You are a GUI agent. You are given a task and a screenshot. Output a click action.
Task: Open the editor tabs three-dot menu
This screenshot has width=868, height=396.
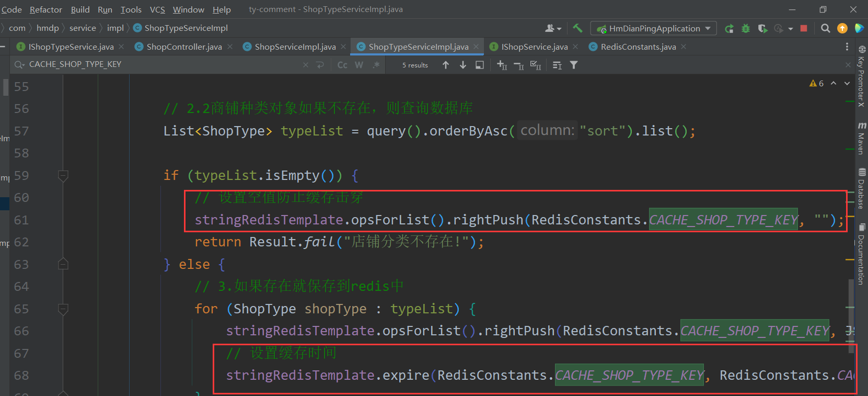pos(847,47)
